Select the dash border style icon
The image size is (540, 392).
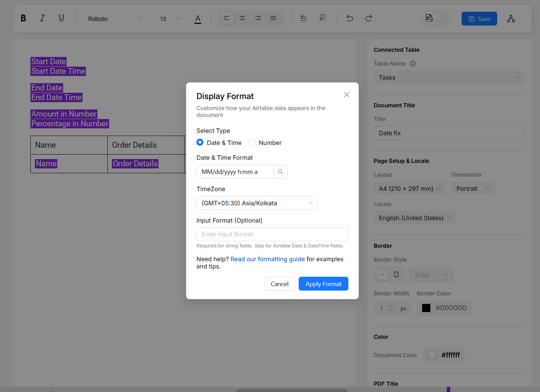tap(383, 275)
